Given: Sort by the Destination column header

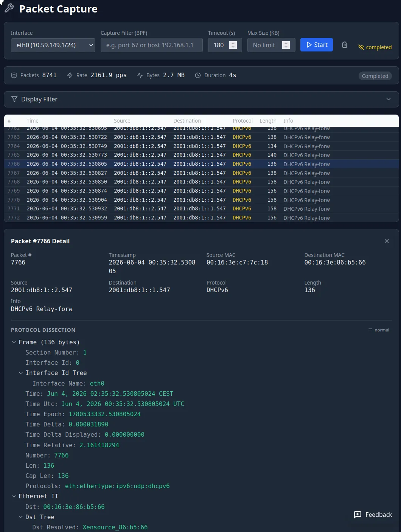Looking at the screenshot, I should coord(187,121).
